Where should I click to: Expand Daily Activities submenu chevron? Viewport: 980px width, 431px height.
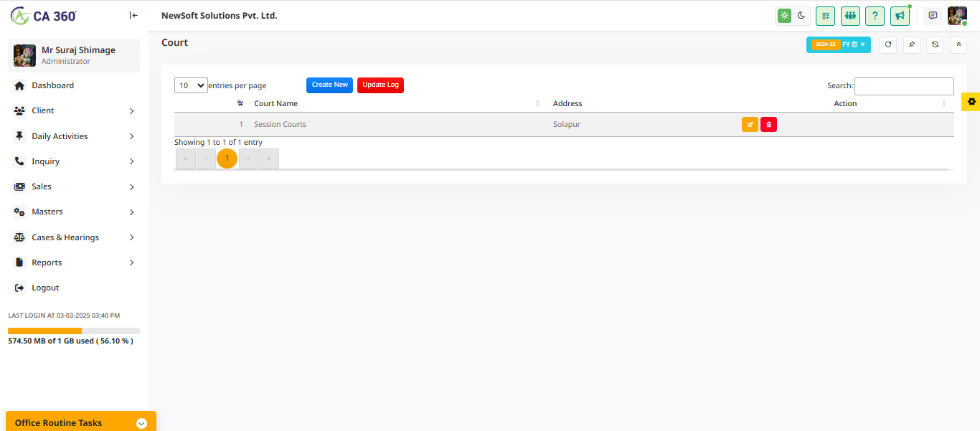(131, 136)
